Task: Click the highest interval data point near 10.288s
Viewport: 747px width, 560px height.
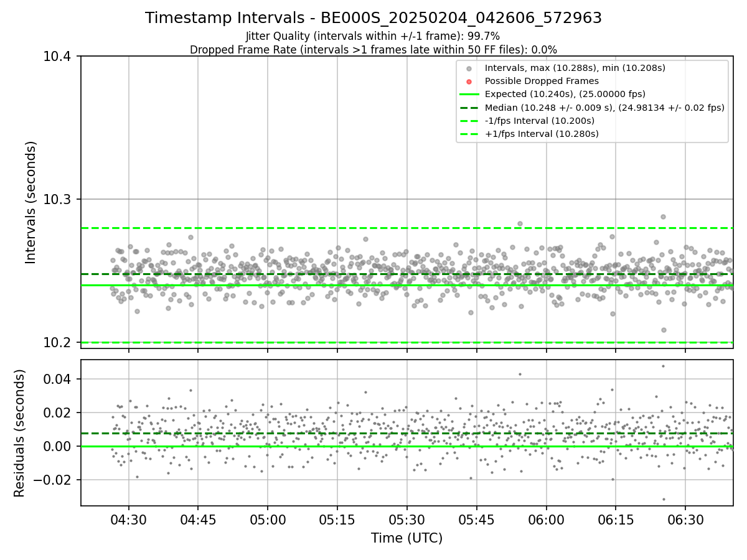Action: tap(663, 217)
